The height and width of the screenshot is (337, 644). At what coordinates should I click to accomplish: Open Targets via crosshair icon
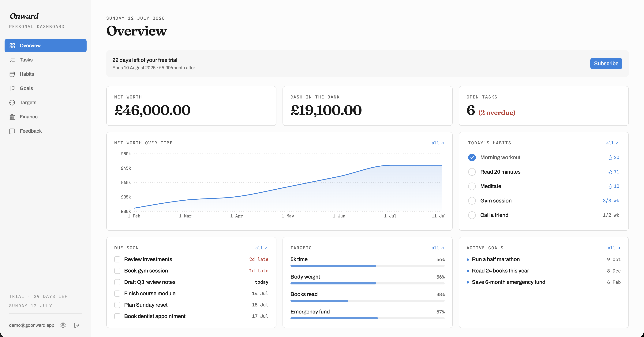[x=12, y=103]
